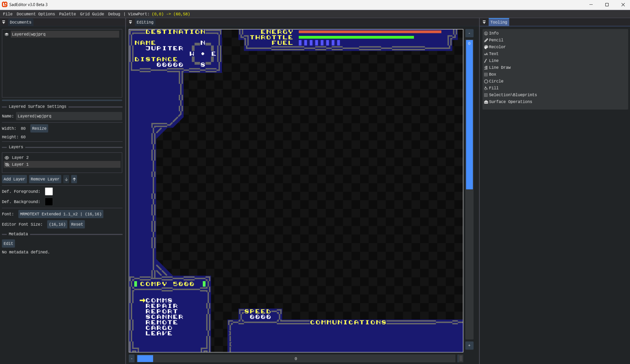
Task: Collapse the Tooling panel triangle
Action: 484,22
